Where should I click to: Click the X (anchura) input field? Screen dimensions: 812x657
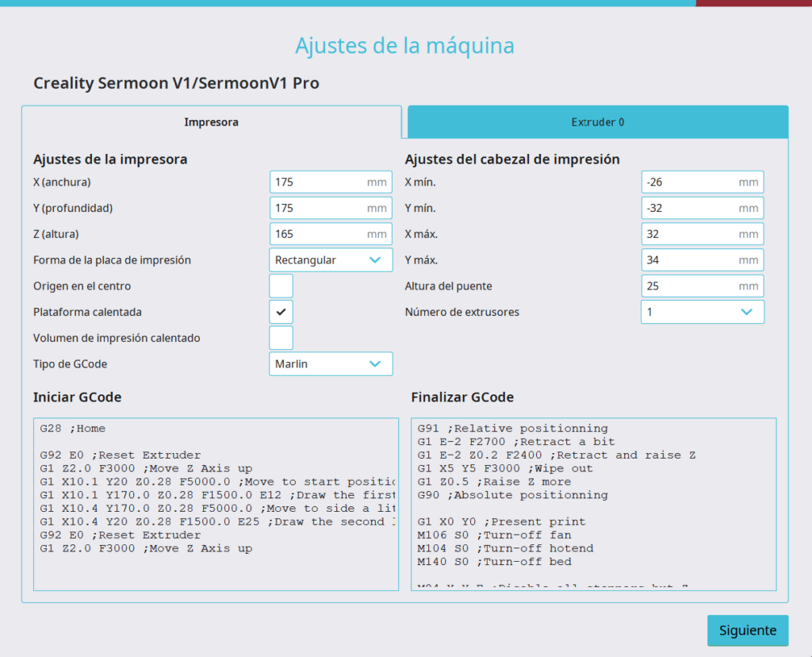pyautogui.click(x=317, y=182)
